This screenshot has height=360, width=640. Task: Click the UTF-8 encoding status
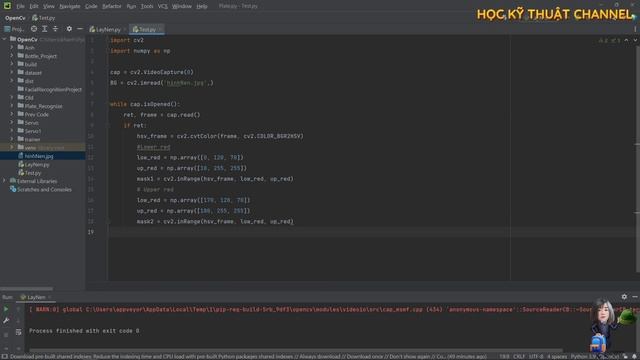[536, 357]
